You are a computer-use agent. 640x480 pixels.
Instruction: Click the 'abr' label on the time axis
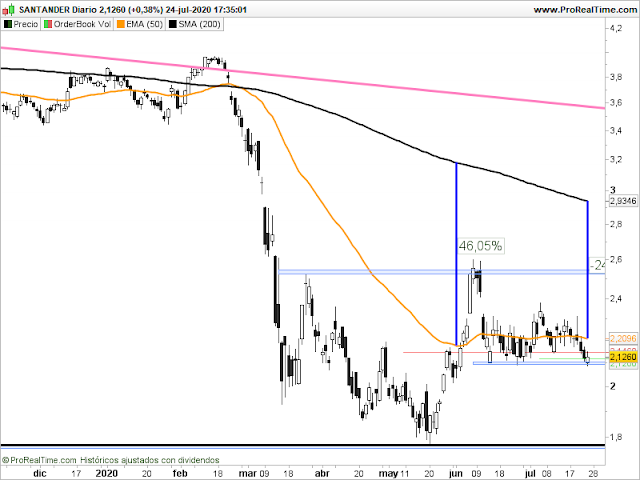pos(322,473)
